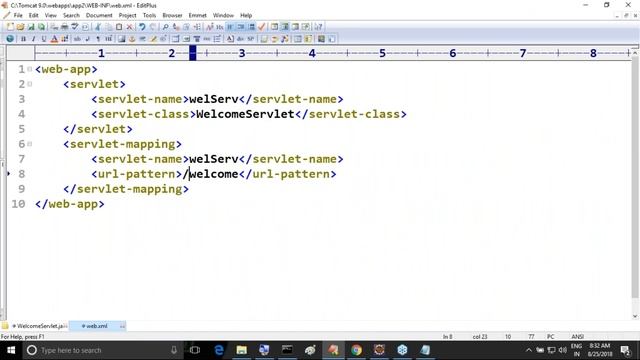Collapse the servlet-mapping fold marker on line 6
The width and height of the screenshot is (640, 360).
(30, 144)
